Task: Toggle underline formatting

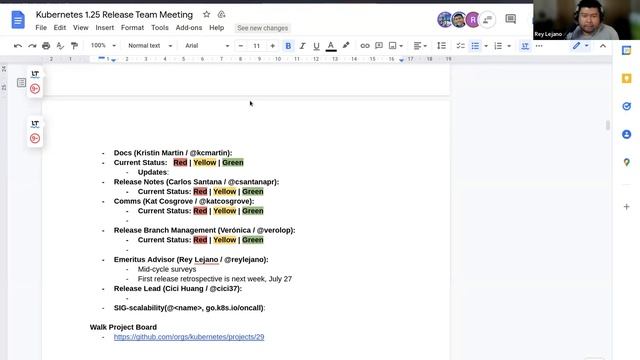Action: pos(316,46)
